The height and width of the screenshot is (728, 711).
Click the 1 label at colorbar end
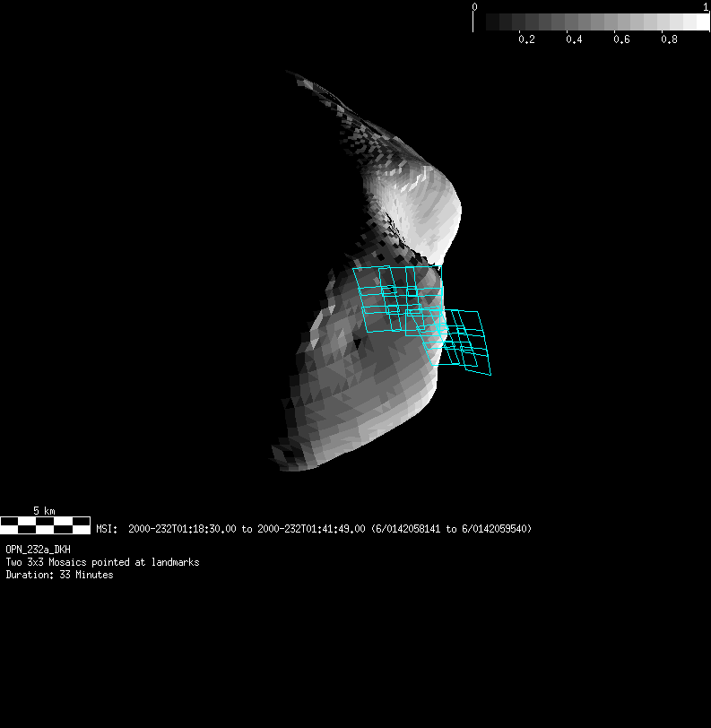point(707,6)
